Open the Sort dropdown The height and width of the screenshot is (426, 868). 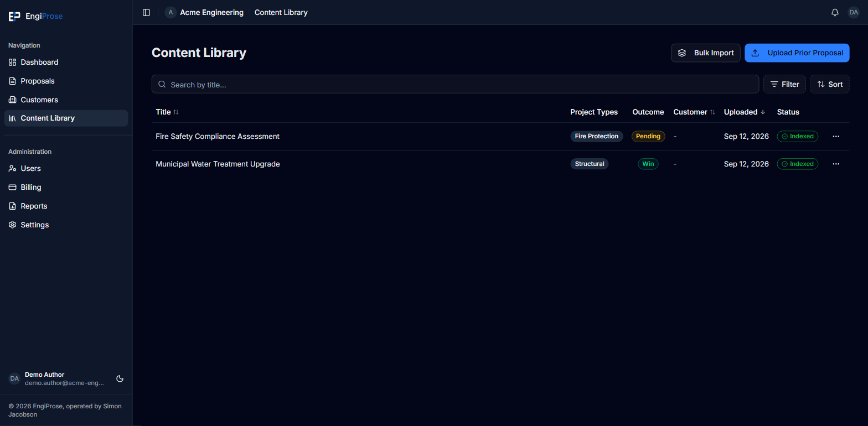(830, 84)
